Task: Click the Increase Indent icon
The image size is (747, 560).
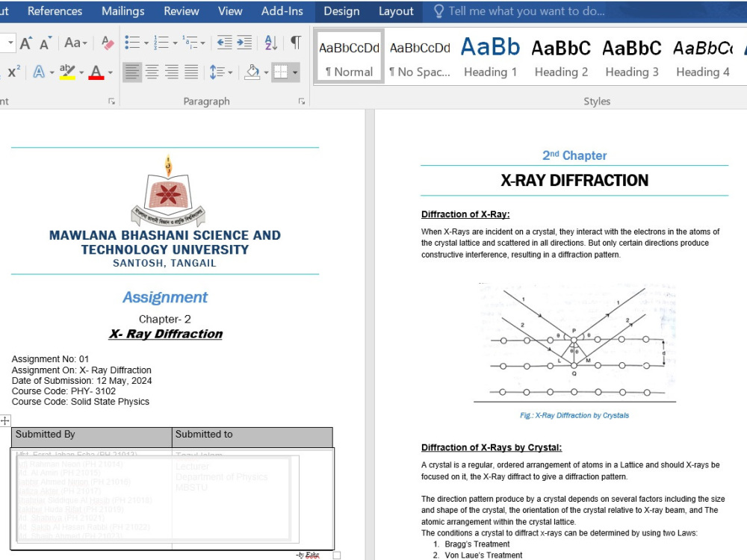Action: [244, 43]
